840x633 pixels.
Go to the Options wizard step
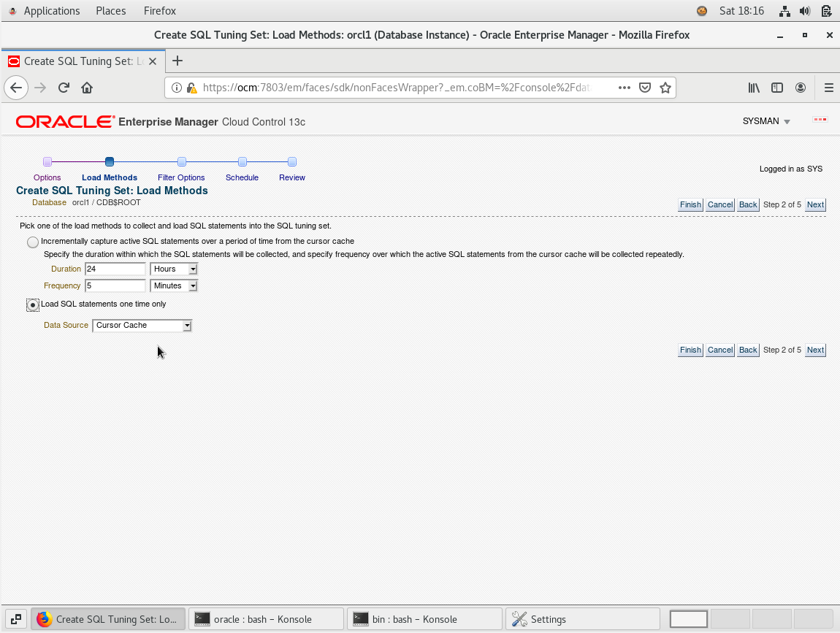coord(47,177)
